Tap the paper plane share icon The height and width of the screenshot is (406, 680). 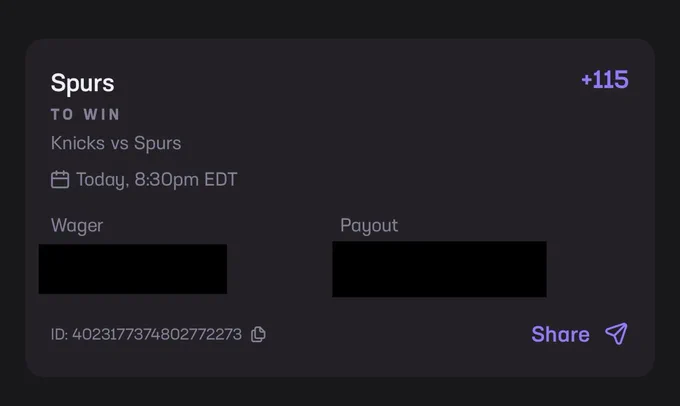click(616, 334)
